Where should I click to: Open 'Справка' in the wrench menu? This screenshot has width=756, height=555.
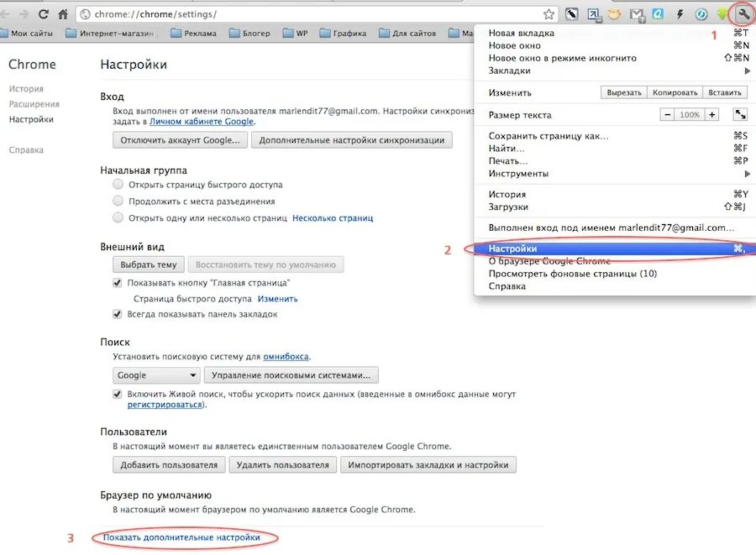(x=615, y=286)
